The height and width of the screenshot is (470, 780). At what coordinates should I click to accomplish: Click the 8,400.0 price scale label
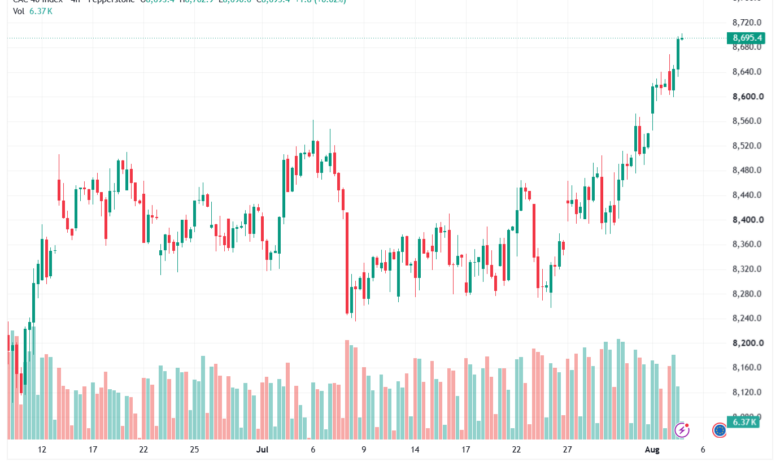point(748,219)
